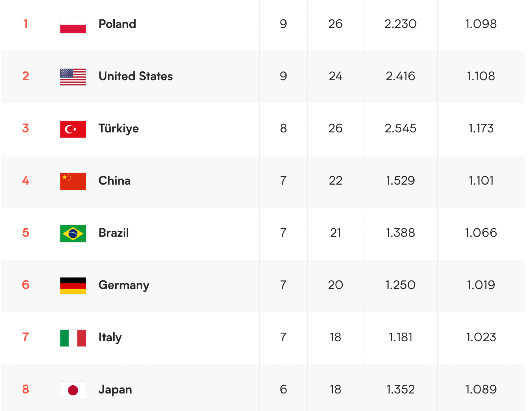Click Germany's 20 points cell
Screen dimensions: 532x411
point(335,285)
